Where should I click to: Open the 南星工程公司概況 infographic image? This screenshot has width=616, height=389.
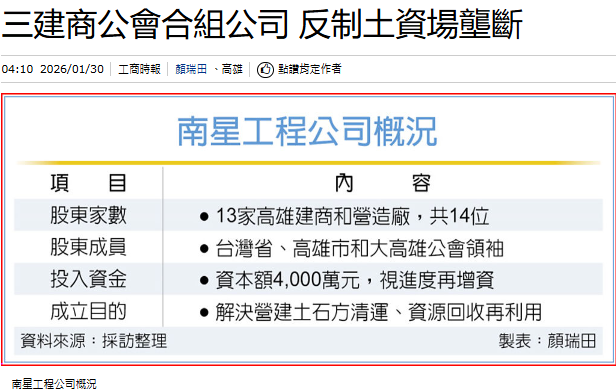(x=308, y=229)
